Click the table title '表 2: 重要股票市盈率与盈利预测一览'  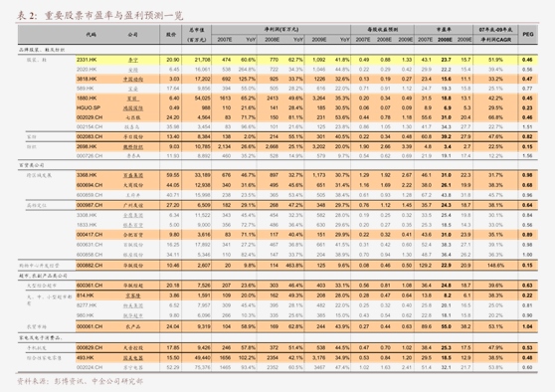[100, 16]
